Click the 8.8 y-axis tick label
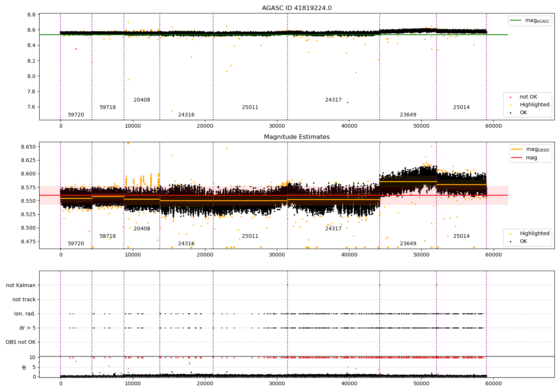Image resolution: width=560 pixels, height=392 pixels. [x=32, y=15]
